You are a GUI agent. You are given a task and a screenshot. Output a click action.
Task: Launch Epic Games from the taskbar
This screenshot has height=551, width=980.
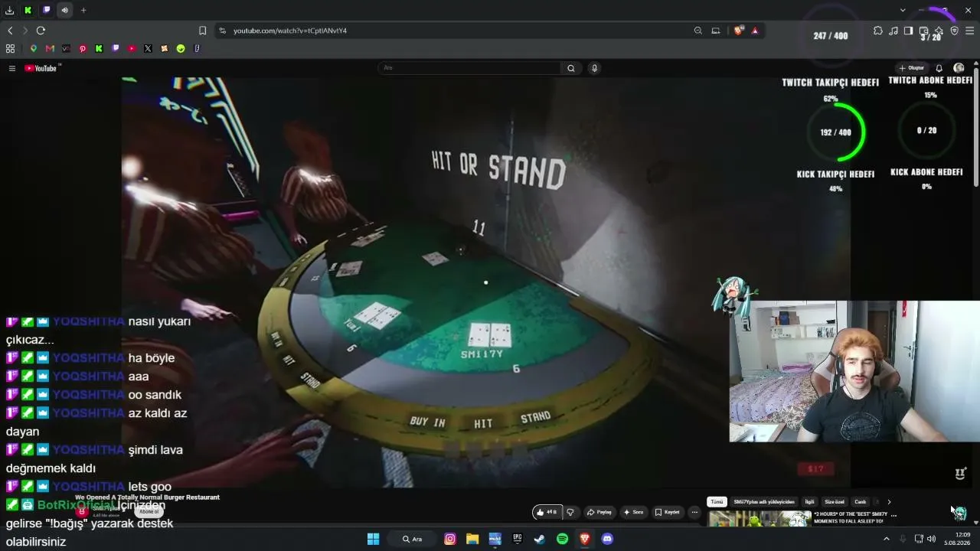(x=518, y=539)
